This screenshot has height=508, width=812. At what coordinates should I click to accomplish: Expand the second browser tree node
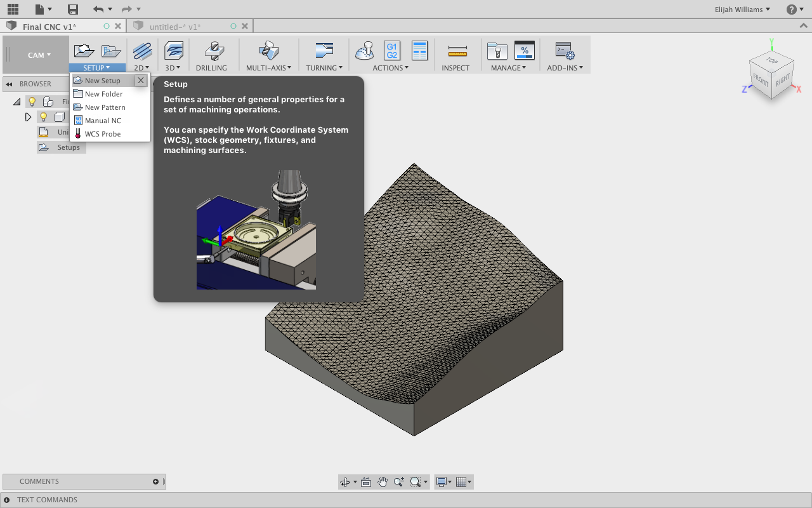tap(28, 117)
